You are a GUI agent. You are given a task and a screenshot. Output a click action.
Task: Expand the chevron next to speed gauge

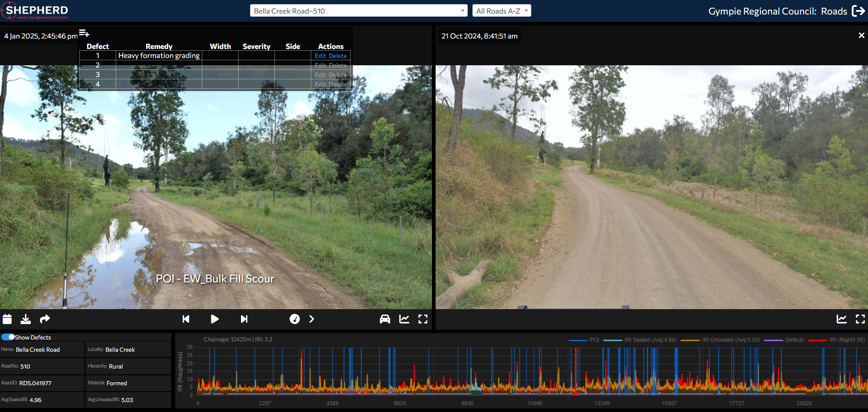coord(312,319)
